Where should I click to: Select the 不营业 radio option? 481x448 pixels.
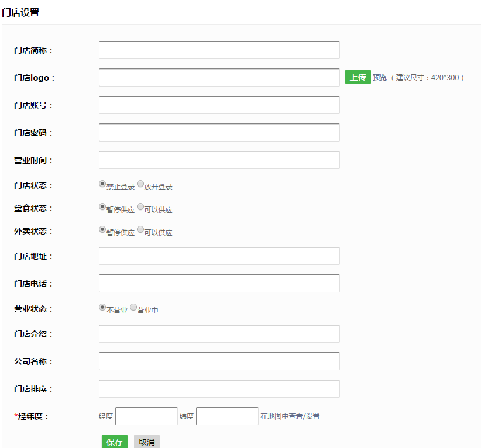click(102, 307)
